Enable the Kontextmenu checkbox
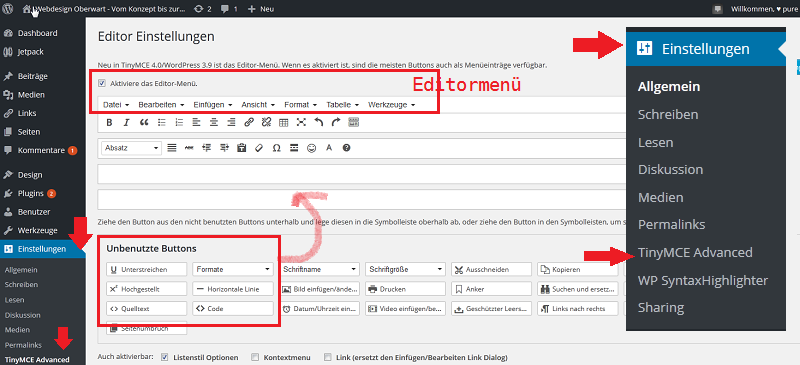 [255, 357]
